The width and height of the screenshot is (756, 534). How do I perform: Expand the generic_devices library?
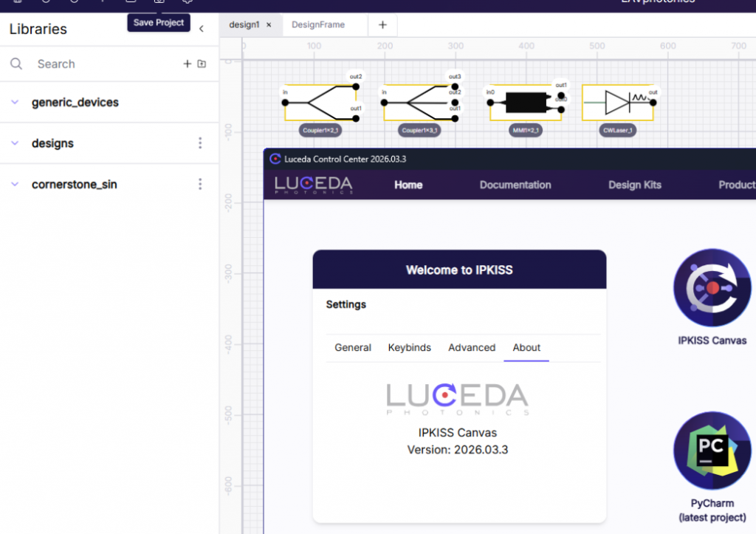point(15,103)
